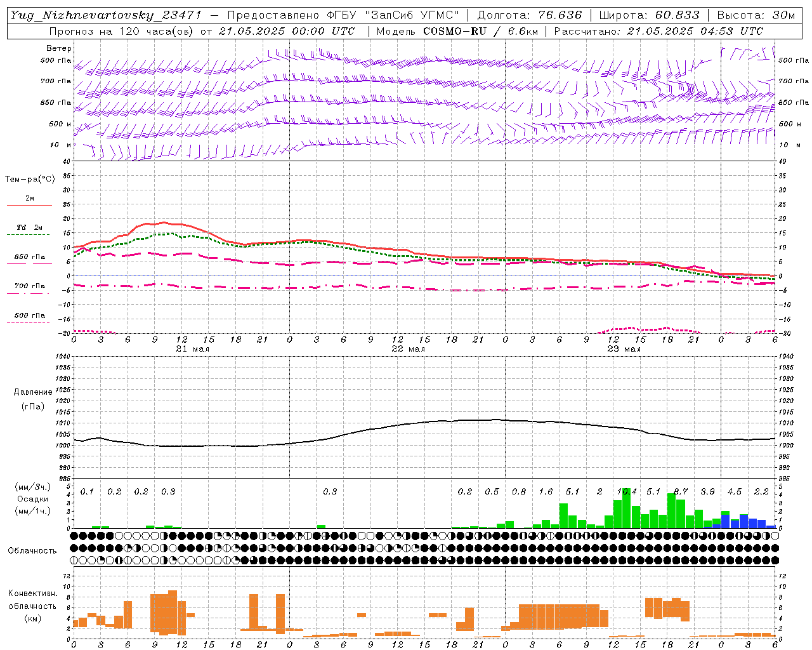812x650 pixels.
Task: Click the elevation text Высота: 30м
Action: point(756,15)
